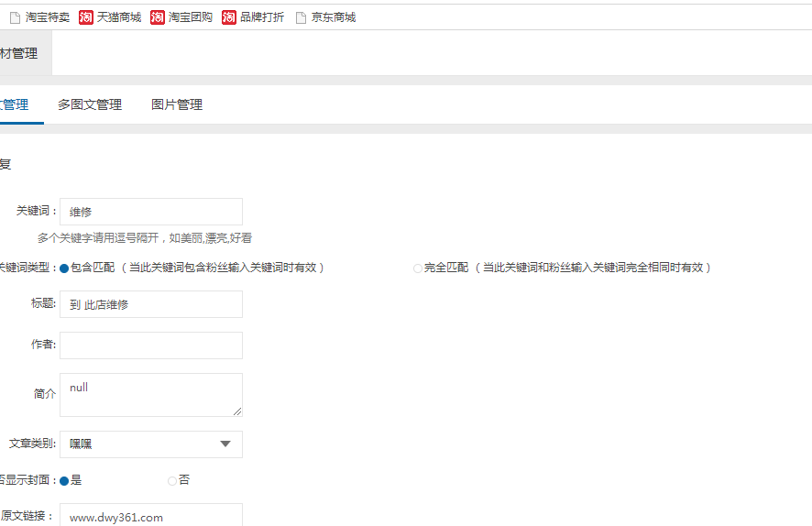812x526 pixels.
Task: Open the 淘宝团购 bookmark
Action: point(181,17)
